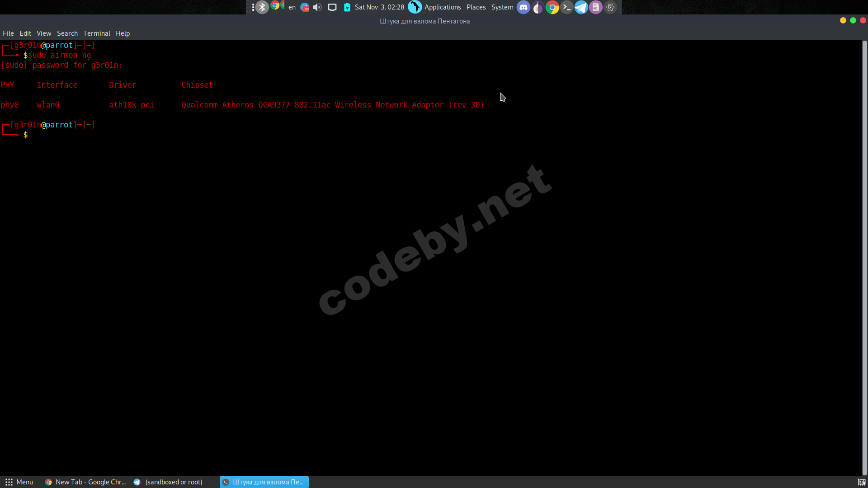Click the date and time clock
Viewport: 868px width, 488px height.
[x=379, y=7]
